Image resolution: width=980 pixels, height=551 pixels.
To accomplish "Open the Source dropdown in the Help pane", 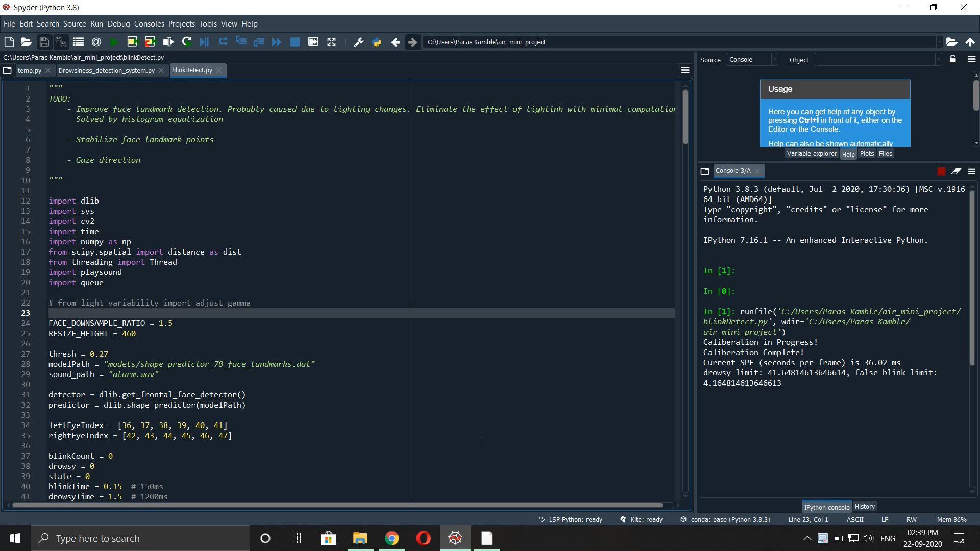I will 774,59.
